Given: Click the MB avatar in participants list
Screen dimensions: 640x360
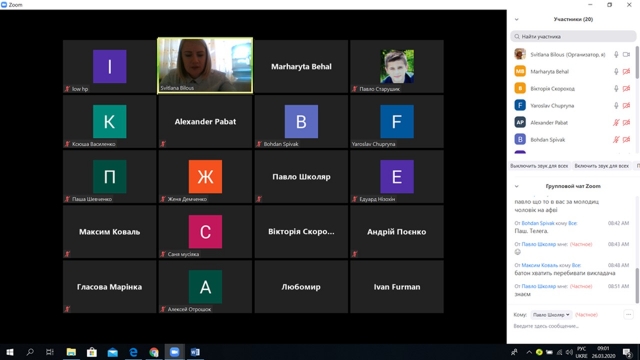Looking at the screenshot, I should coord(520,71).
